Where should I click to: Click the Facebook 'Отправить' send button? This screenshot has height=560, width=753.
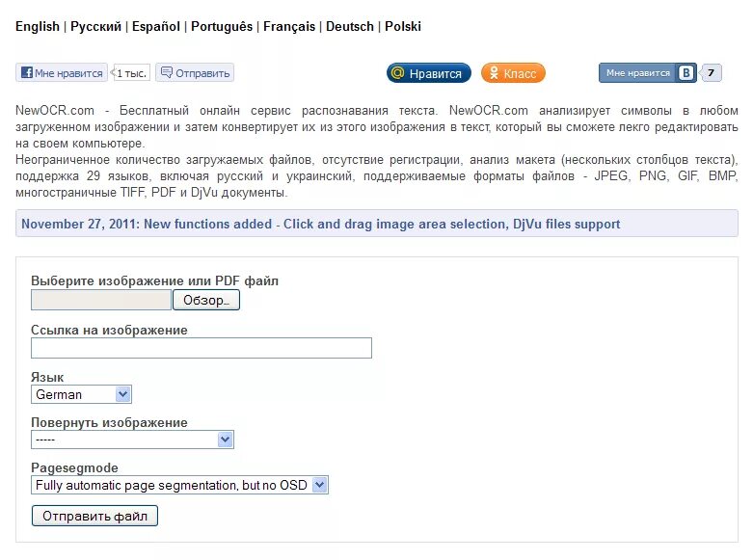tap(195, 73)
